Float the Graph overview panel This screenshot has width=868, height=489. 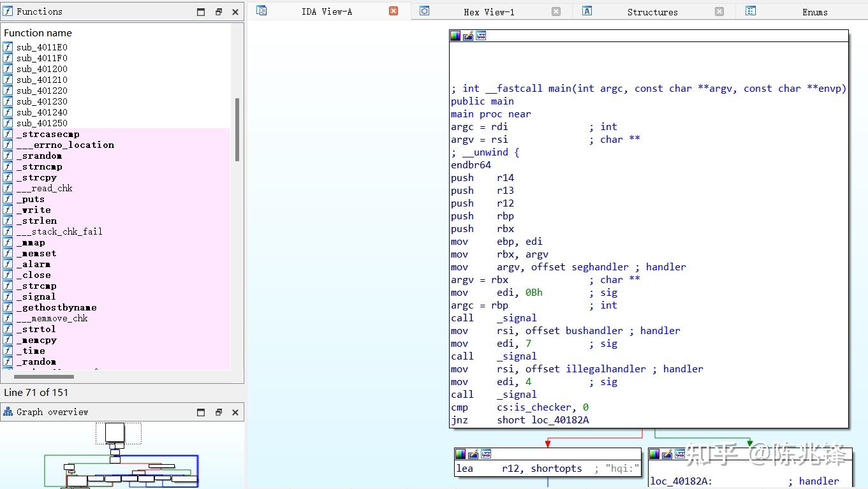pyautogui.click(x=218, y=412)
